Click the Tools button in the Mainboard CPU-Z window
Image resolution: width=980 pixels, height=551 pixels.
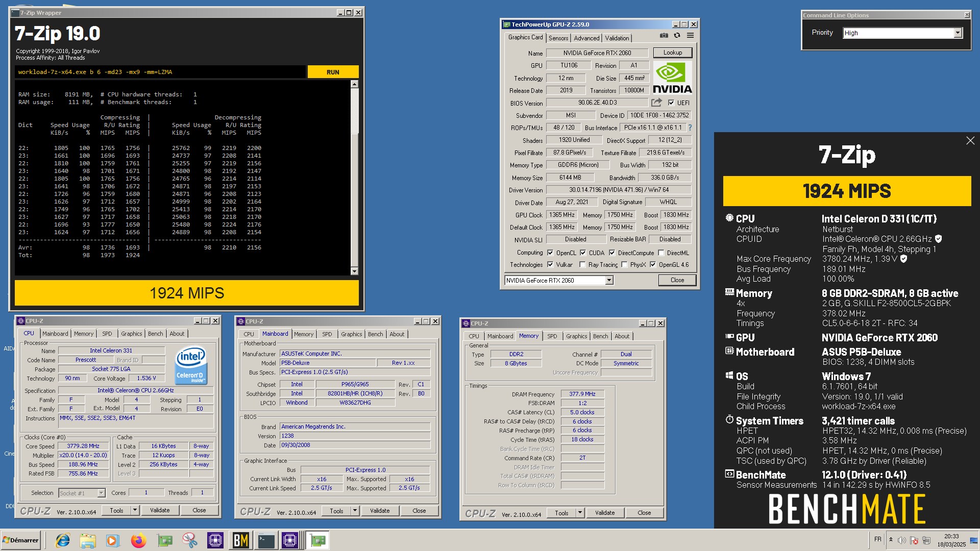pos(336,511)
